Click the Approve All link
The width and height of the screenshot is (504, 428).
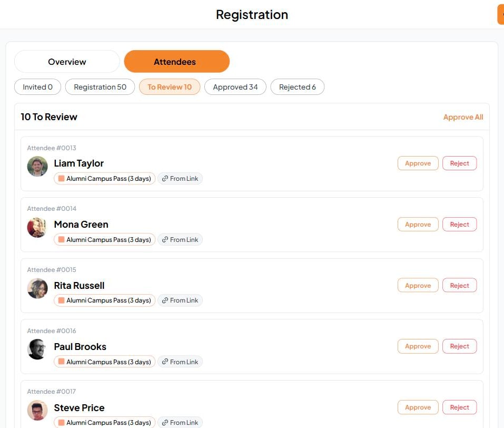[463, 117]
